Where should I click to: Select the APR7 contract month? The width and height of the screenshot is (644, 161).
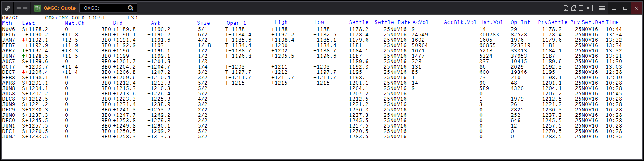click(9, 51)
